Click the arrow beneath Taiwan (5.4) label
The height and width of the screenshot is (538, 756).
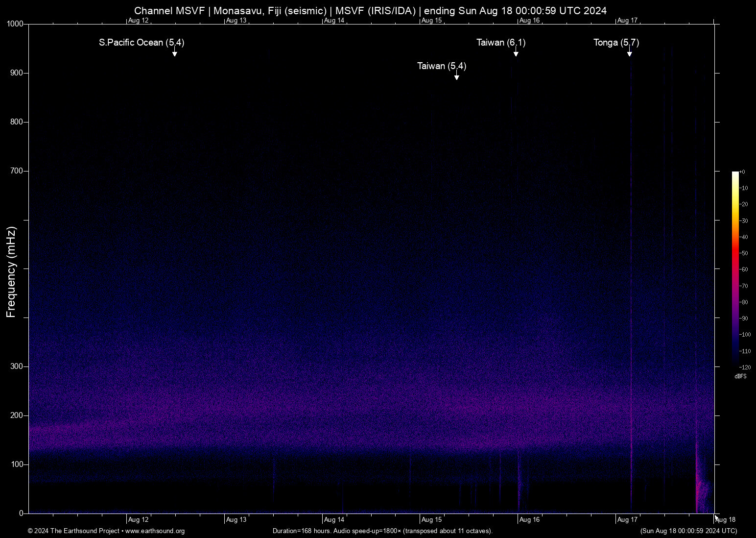click(456, 76)
